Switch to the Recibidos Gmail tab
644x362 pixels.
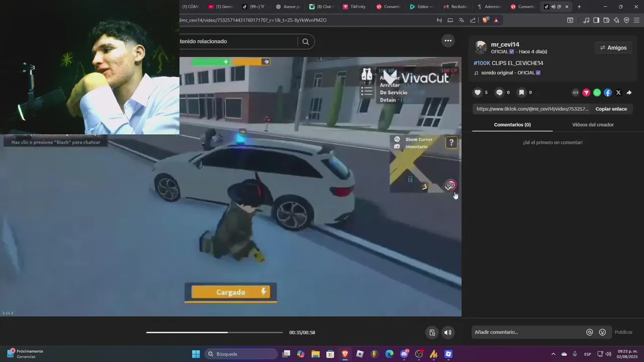click(455, 7)
